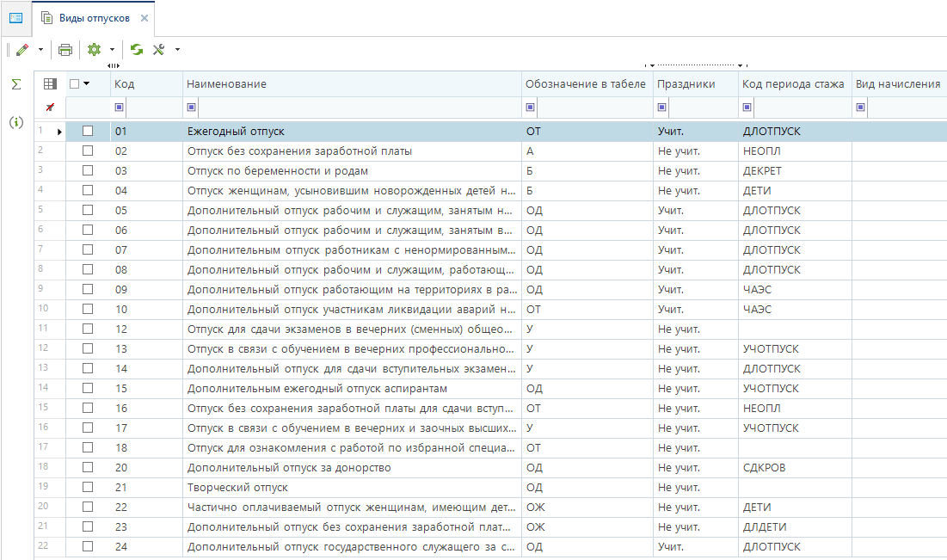The image size is (947, 560).
Task: Refresh the list with green arrows icon
Action: pyautogui.click(x=137, y=50)
